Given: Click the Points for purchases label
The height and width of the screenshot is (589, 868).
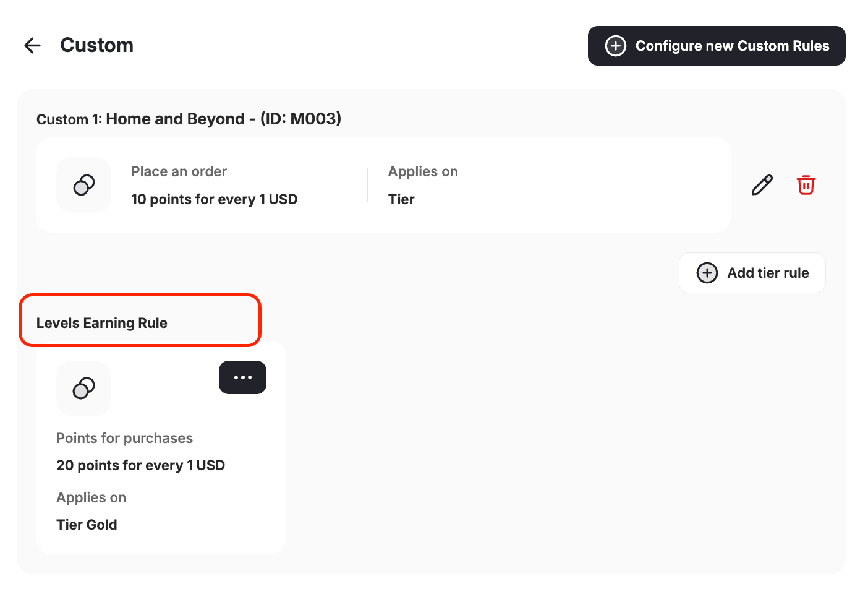Looking at the screenshot, I should pyautogui.click(x=124, y=438).
